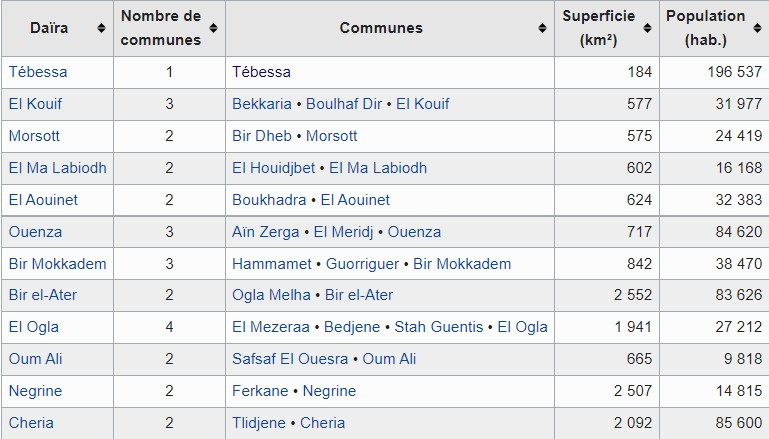Follow the Guorriguer commune link
Image resolution: width=769 pixels, height=439 pixels.
coord(362,264)
